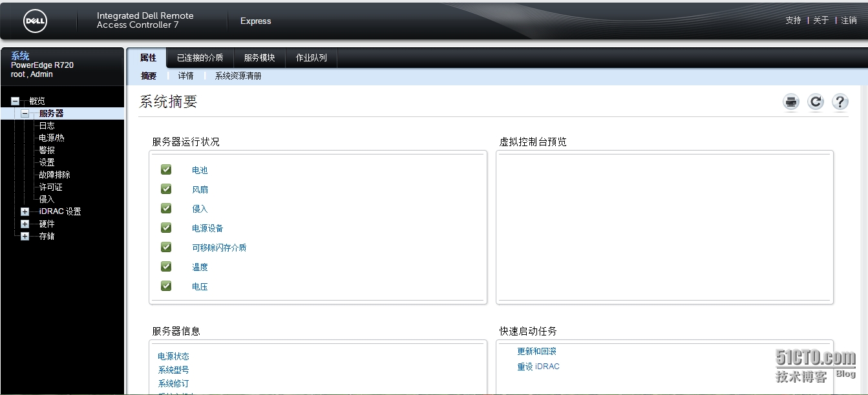Collapse the 概览 tree node
The height and width of the screenshot is (395, 868).
coord(15,101)
